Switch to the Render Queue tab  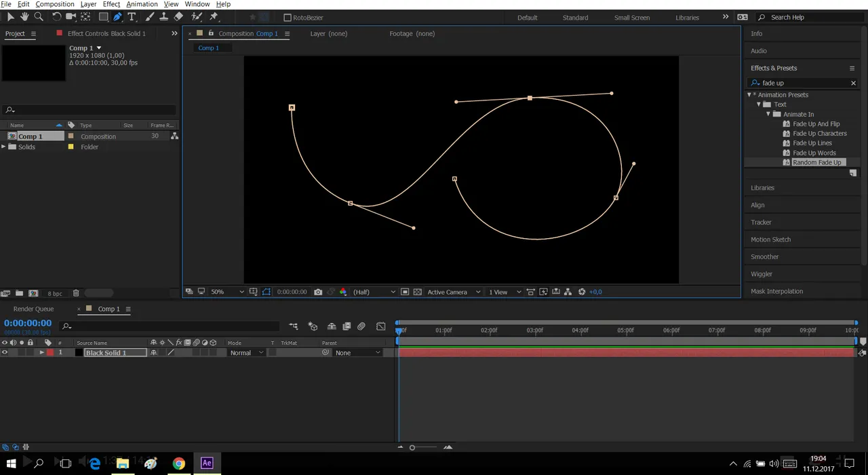[34, 309]
